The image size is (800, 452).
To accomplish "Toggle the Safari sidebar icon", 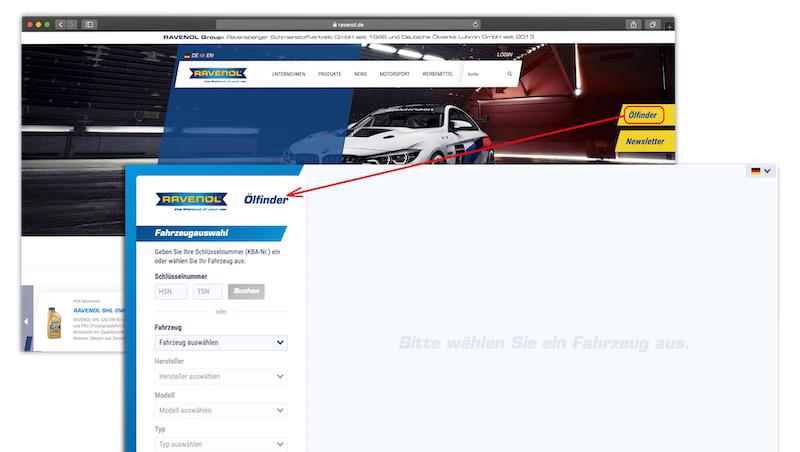I will pos(89,24).
